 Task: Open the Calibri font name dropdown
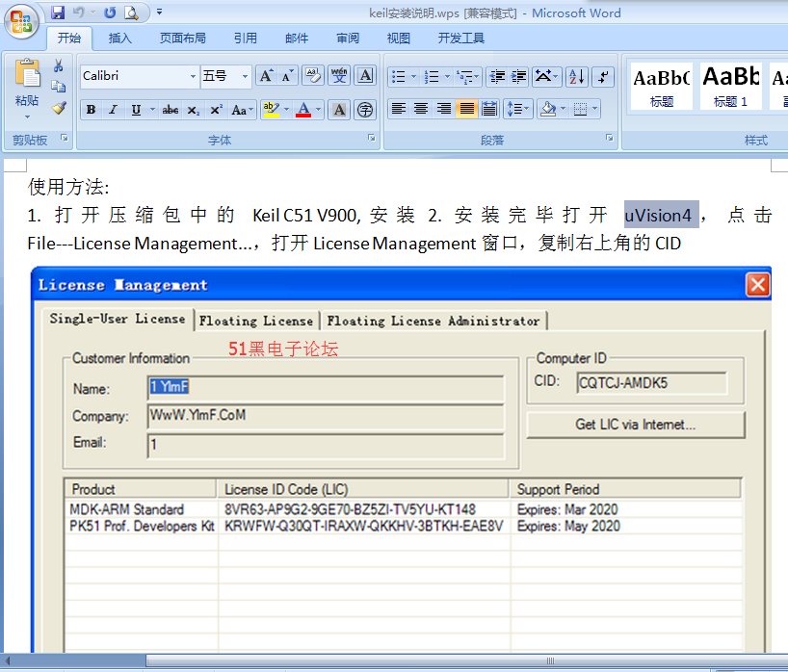click(193, 76)
